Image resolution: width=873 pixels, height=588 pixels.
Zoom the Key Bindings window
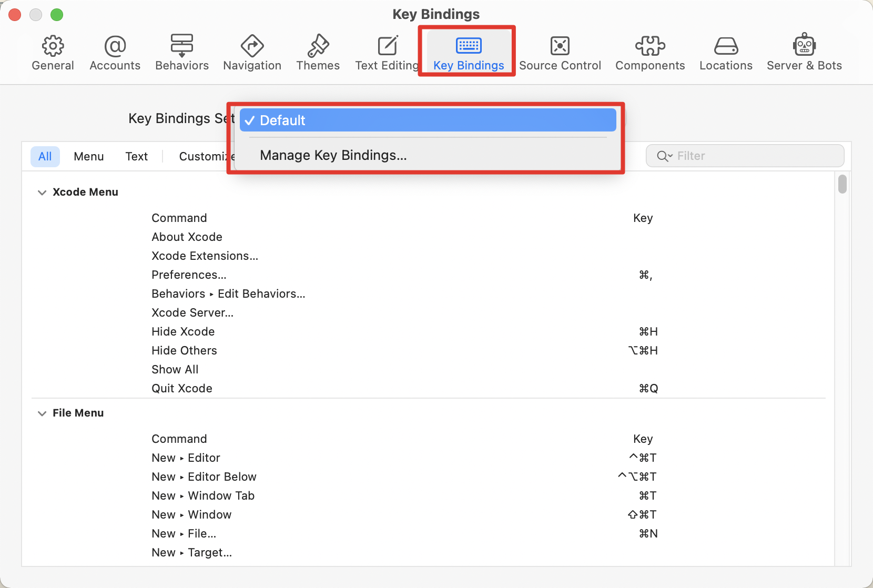pyautogui.click(x=57, y=15)
